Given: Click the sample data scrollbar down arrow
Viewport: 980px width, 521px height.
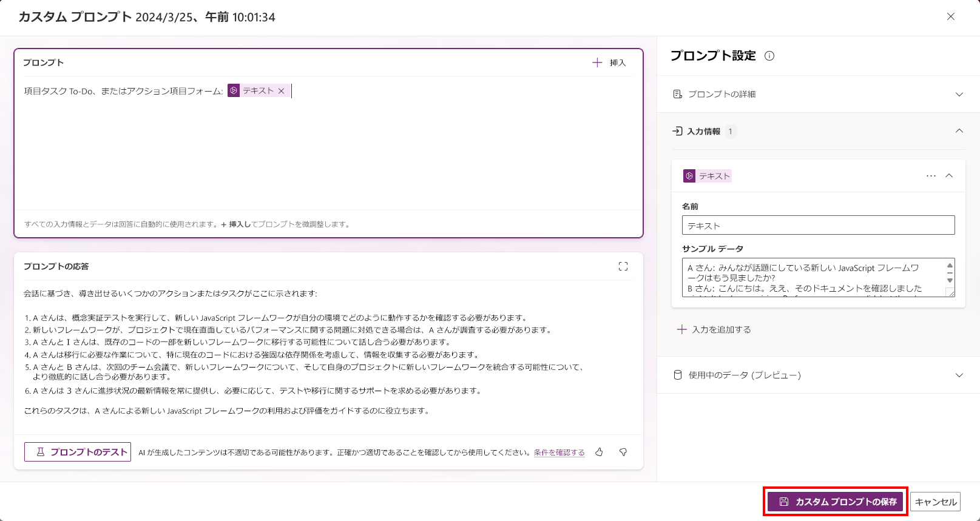Looking at the screenshot, I should (950, 280).
